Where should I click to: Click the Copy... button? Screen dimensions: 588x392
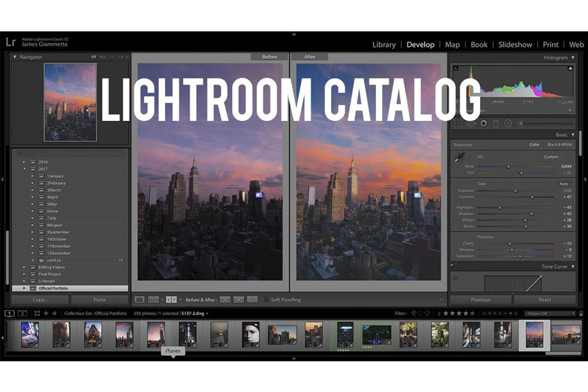tap(40, 300)
